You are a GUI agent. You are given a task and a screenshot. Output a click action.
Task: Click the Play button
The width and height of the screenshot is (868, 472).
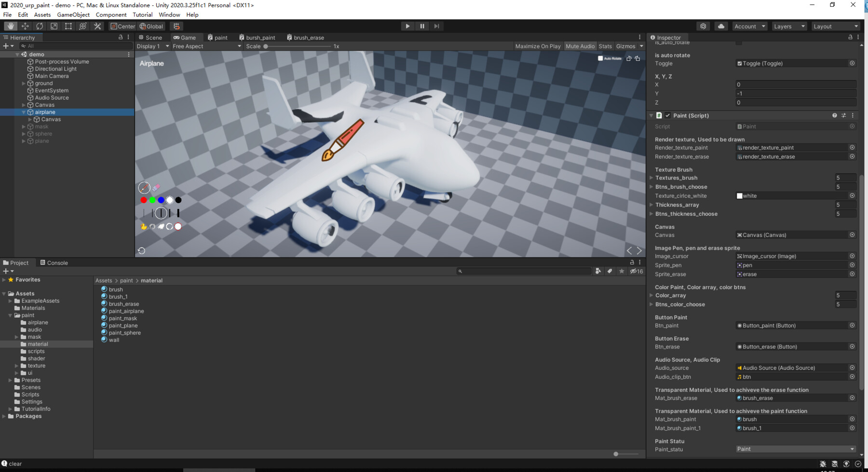[407, 26]
